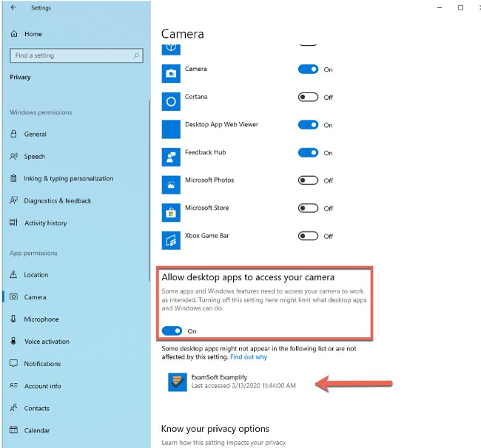Click the search magnifier icon
The height and width of the screenshot is (448, 481).
click(136, 55)
